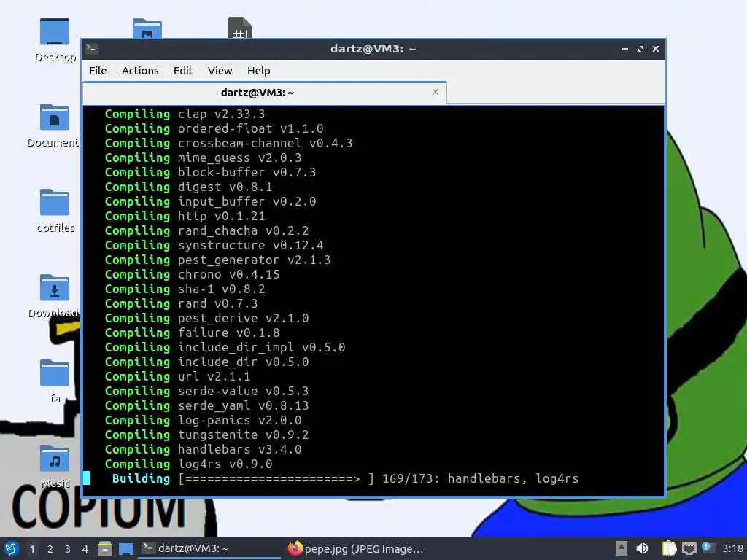Click 'ordered-float v1.1.0' line
The image size is (747, 560).
click(250, 128)
